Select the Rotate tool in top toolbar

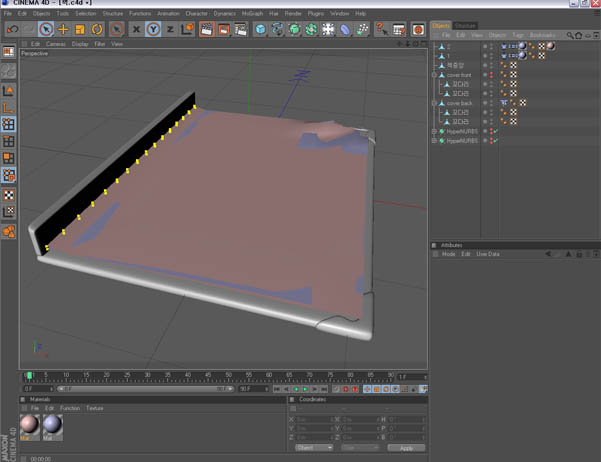point(97,30)
